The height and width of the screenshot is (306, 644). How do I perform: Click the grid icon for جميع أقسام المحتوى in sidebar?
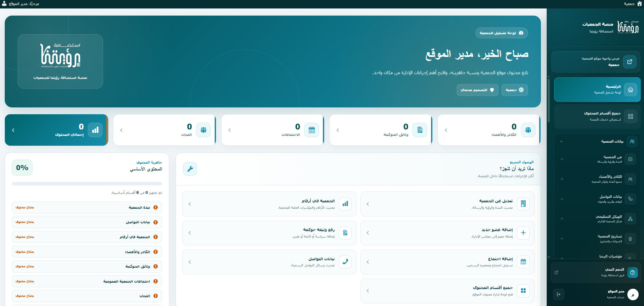pos(630,116)
